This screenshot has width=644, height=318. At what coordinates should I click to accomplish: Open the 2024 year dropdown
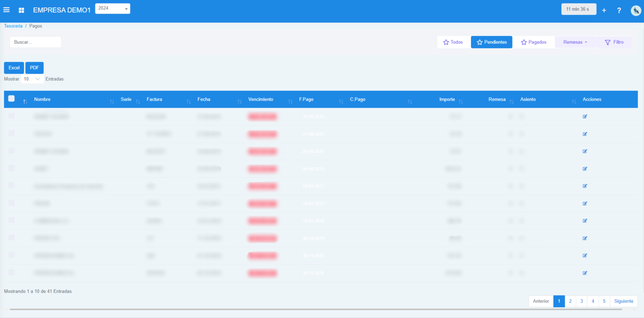[x=113, y=8]
